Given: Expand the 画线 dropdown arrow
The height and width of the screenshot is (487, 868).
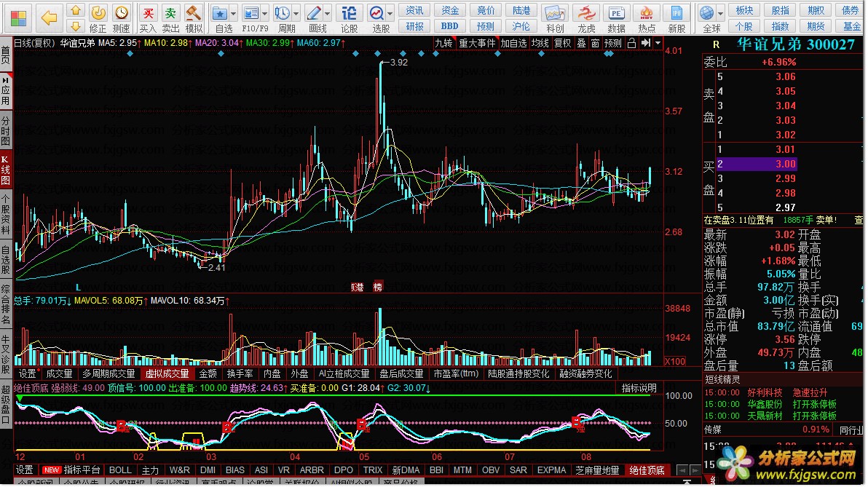Looking at the screenshot, I should click(x=328, y=13).
